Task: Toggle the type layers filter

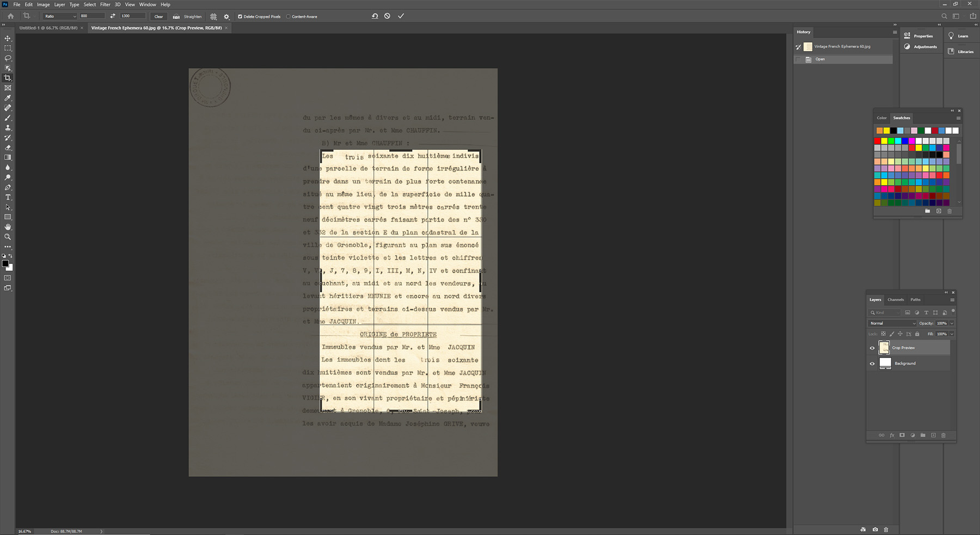Action: (926, 313)
